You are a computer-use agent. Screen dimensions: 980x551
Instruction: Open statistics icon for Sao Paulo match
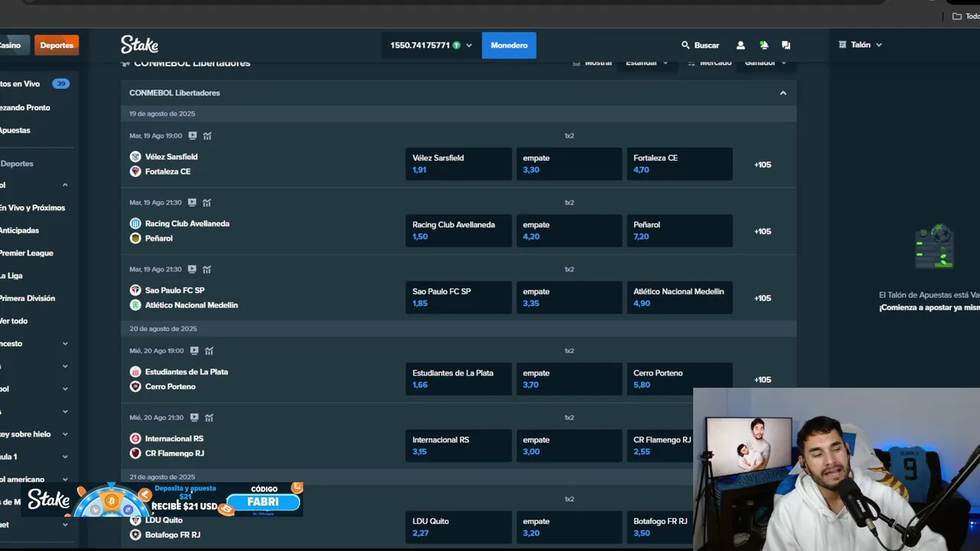point(207,269)
